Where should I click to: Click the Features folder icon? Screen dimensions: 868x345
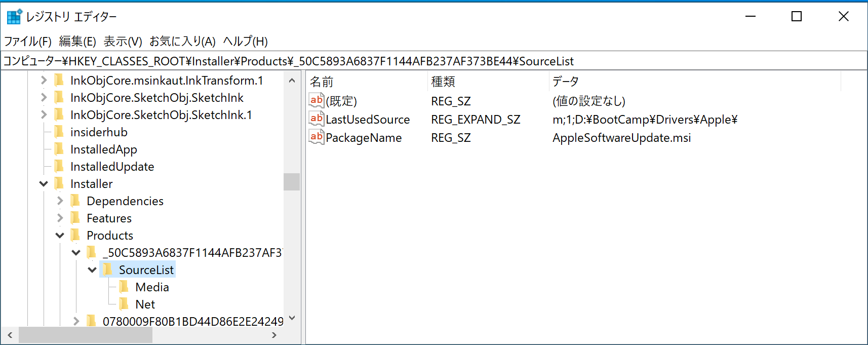(x=75, y=218)
